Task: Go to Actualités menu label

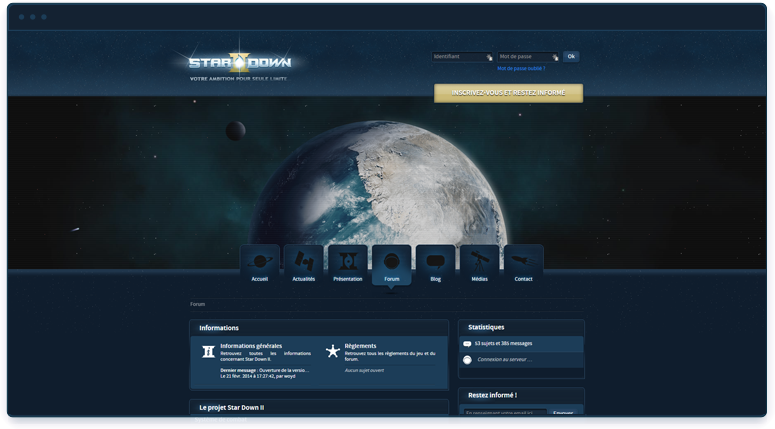Action: (x=303, y=279)
